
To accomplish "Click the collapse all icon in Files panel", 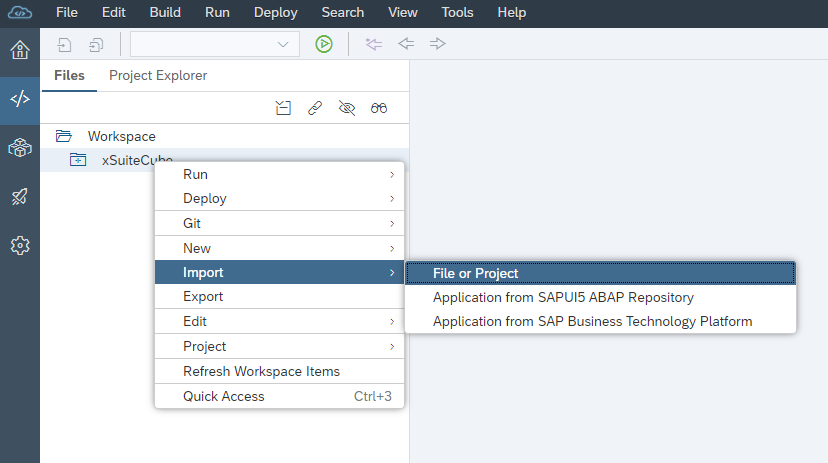I will 283,108.
